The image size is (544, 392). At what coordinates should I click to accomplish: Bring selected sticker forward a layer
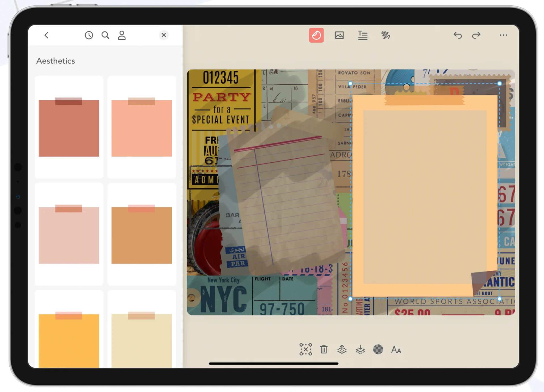coord(342,349)
